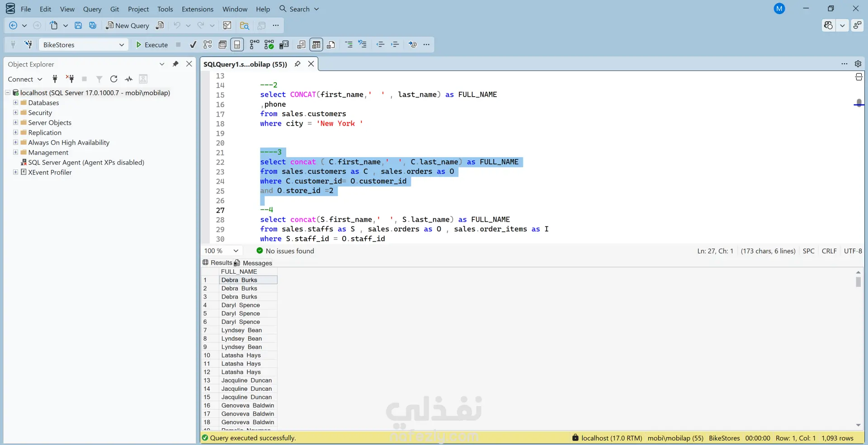Screen dimensions: 868x445
Task: Comment out the selected lines
Action: click(349, 44)
